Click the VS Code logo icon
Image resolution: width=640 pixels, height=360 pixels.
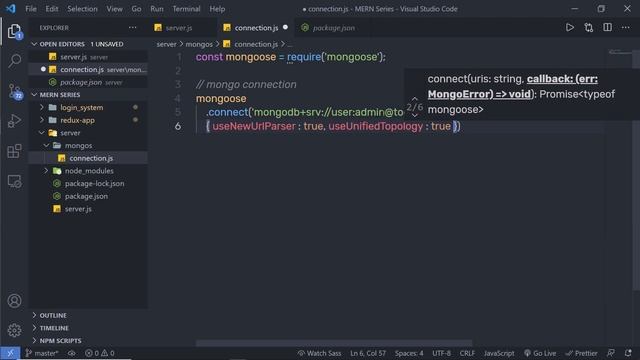click(11, 9)
